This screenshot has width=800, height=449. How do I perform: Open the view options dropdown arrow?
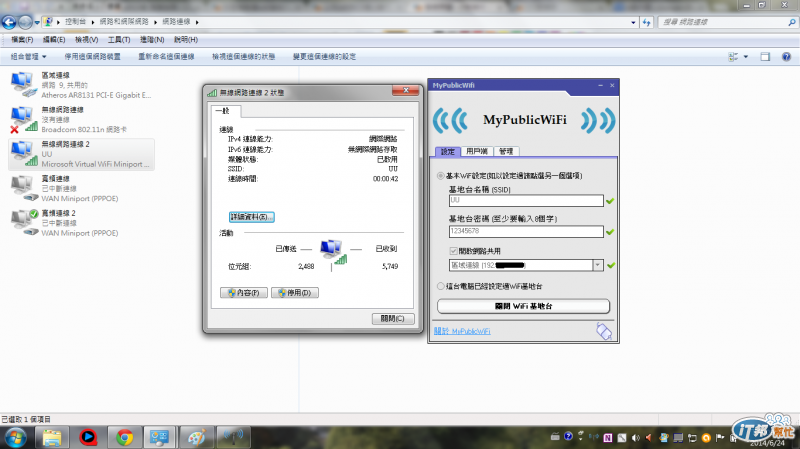coord(746,57)
